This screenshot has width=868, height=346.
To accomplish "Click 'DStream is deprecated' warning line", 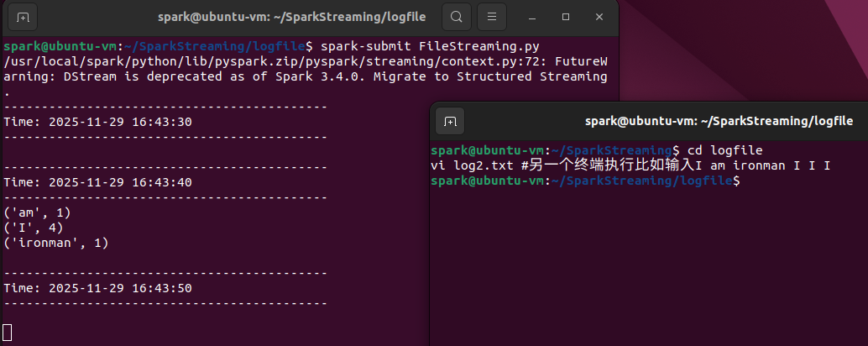I will (x=306, y=76).
